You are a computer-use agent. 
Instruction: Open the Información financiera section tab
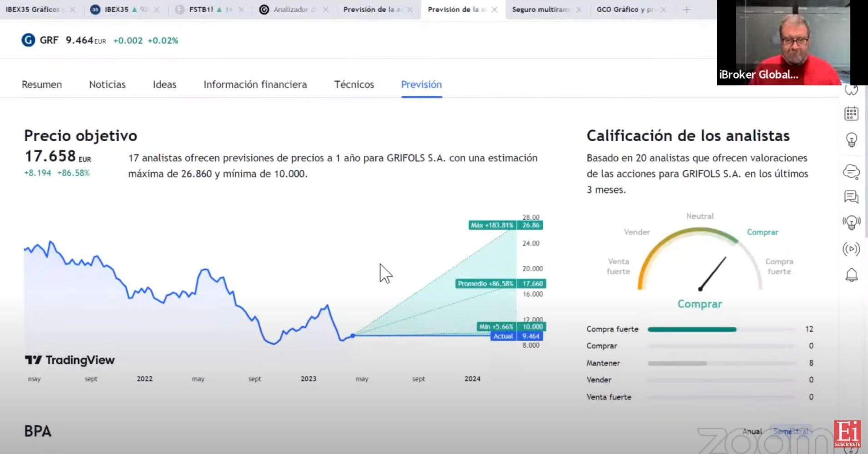(x=255, y=84)
